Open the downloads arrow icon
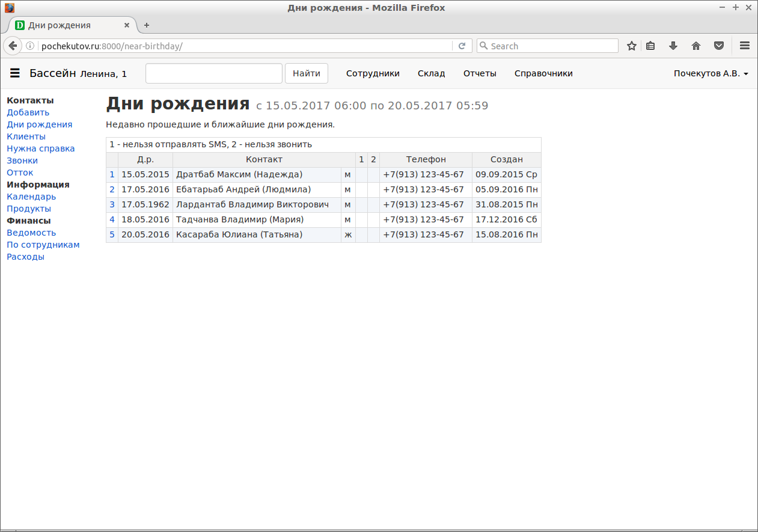Image resolution: width=758 pixels, height=532 pixels. point(673,46)
